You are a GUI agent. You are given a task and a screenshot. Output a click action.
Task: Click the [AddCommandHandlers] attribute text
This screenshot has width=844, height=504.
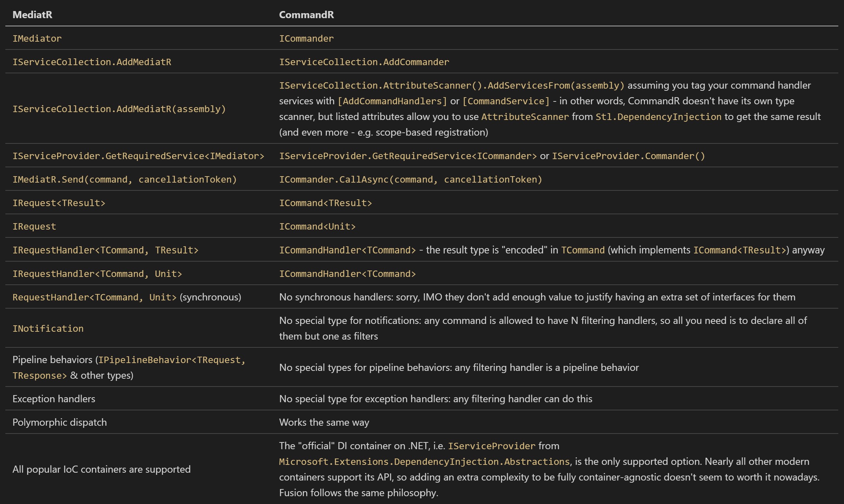tap(392, 101)
